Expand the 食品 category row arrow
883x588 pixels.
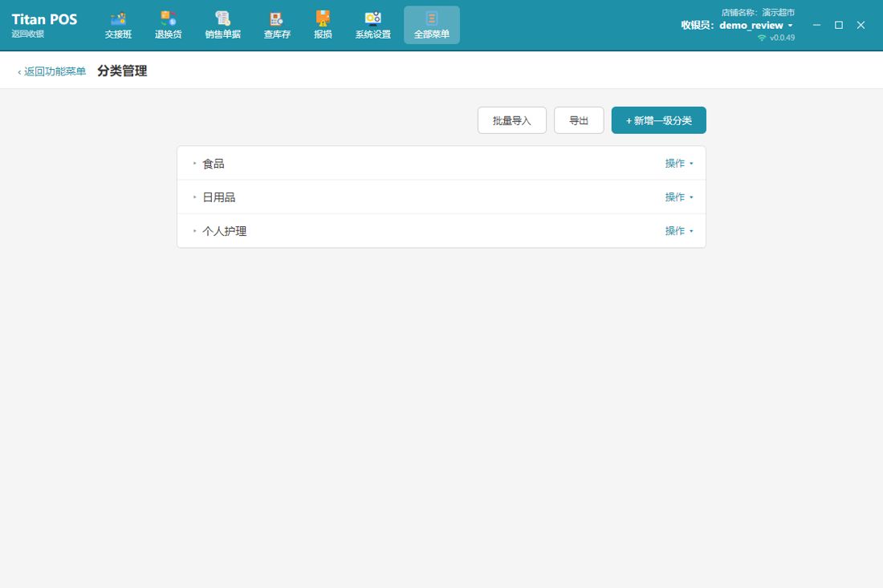195,163
